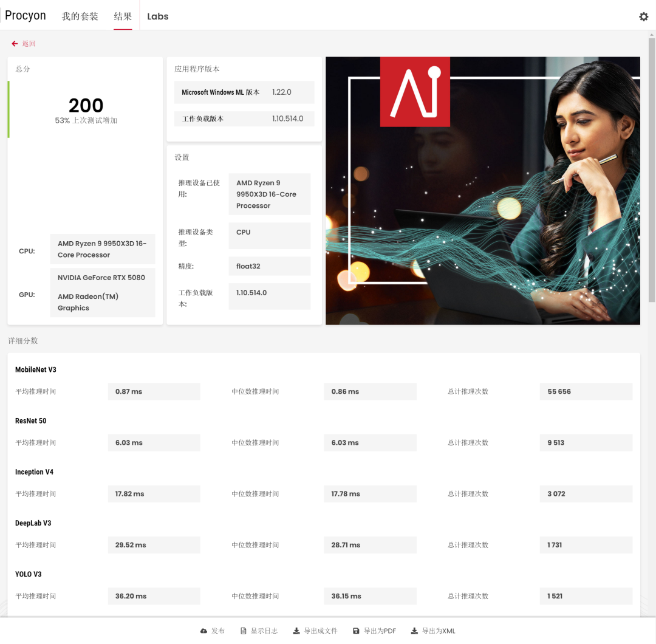656x644 pixels.
Task: Export result via 导出为PDF
Action: coord(380,631)
